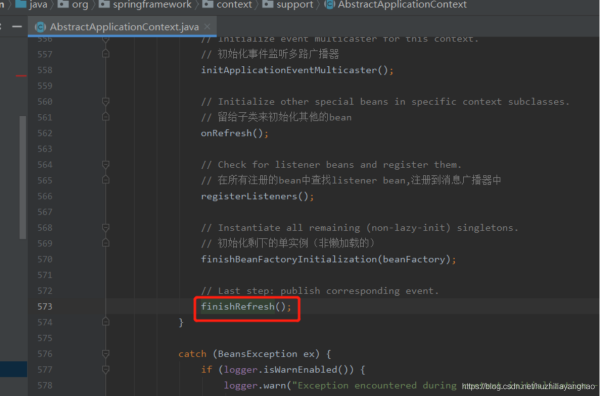Click the support folder breadcrumb
This screenshot has width=600, height=396.
(x=288, y=5)
